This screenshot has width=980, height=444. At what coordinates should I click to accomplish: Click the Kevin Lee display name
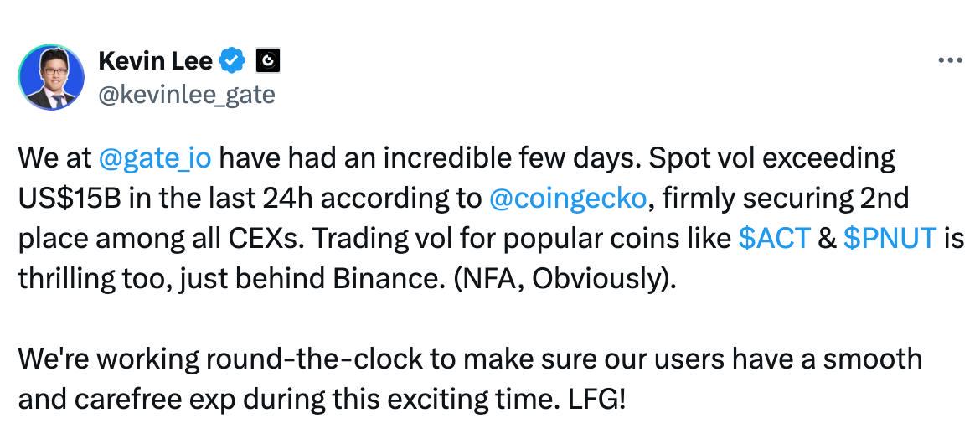coord(156,61)
